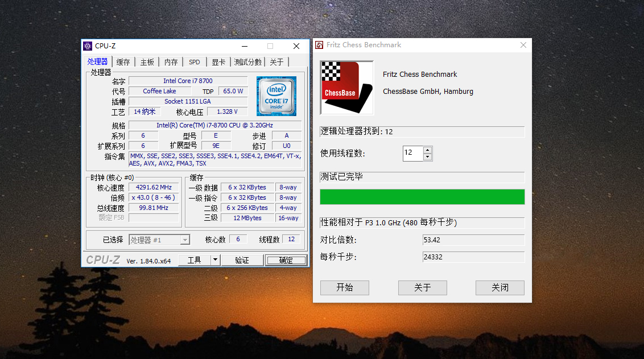
Task: Click the 逻辑处理器找到: 12 line
Action: tap(422, 131)
